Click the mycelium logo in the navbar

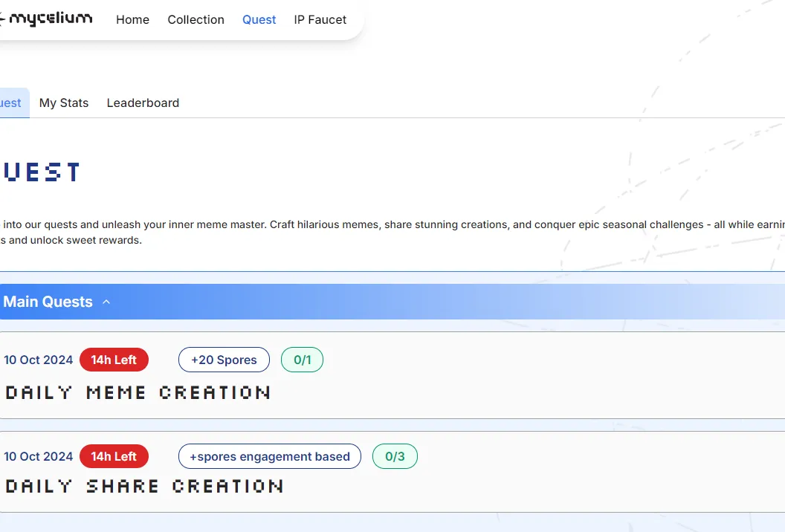(48, 19)
